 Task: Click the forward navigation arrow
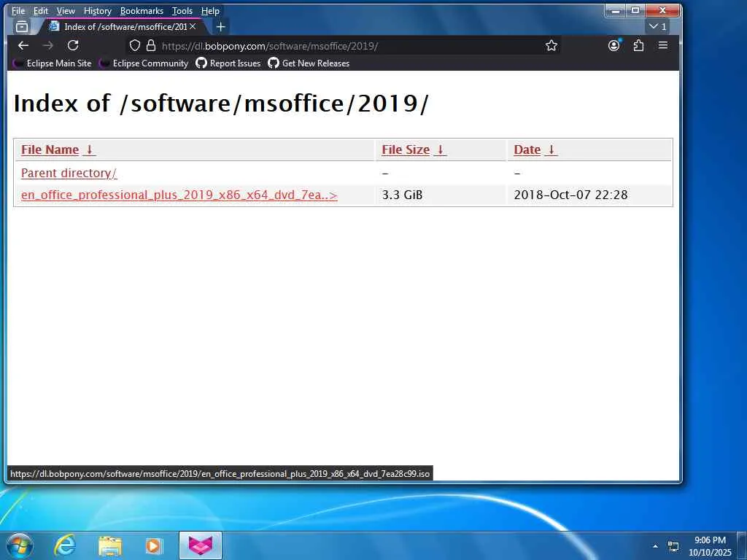coord(47,46)
